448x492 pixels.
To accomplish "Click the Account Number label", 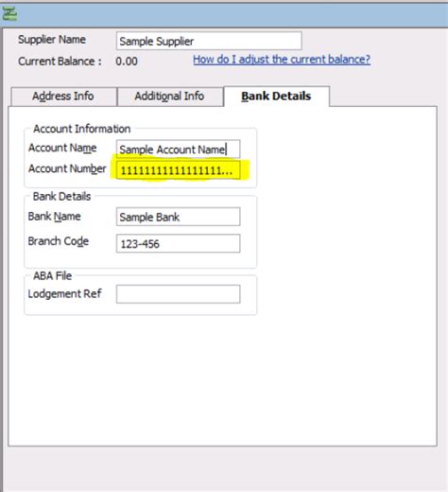I will (67, 168).
